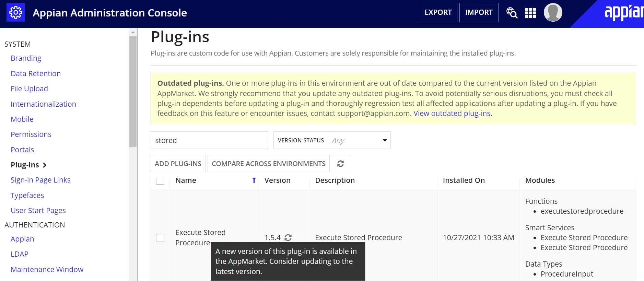Click the 'Smart Services' heading

tap(550, 228)
